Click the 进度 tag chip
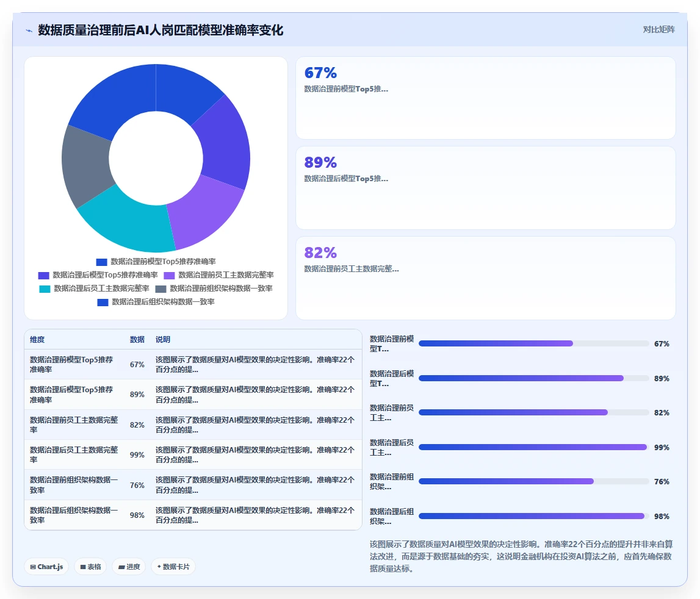 pos(129,567)
